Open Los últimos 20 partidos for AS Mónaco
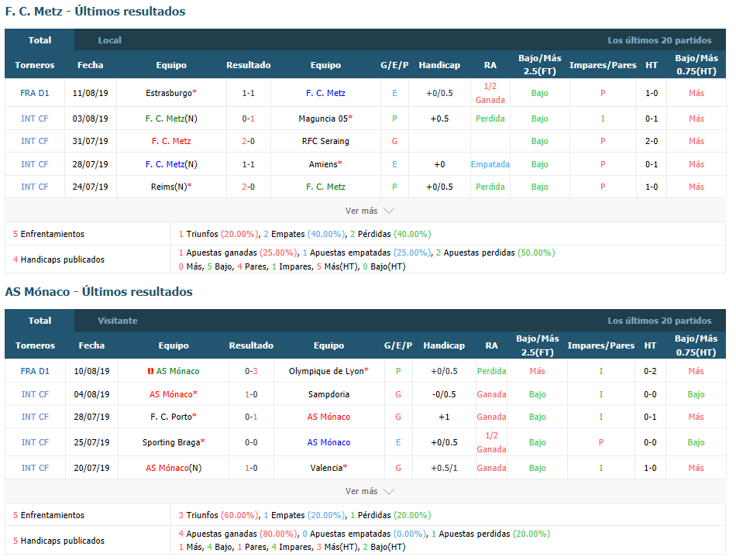 coord(659,321)
